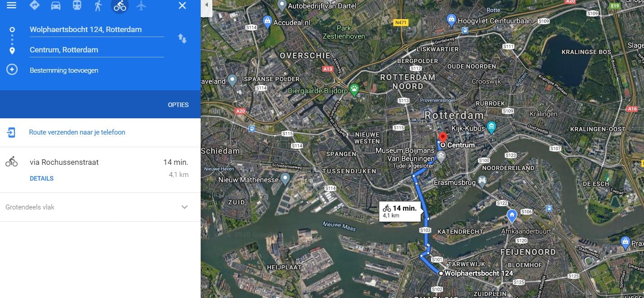Open the hamburger main menu
This screenshot has height=298, width=644.
click(x=11, y=5)
